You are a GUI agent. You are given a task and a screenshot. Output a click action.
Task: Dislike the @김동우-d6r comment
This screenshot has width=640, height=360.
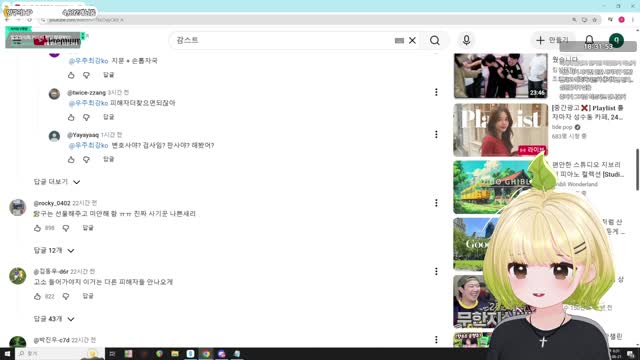click(66, 297)
